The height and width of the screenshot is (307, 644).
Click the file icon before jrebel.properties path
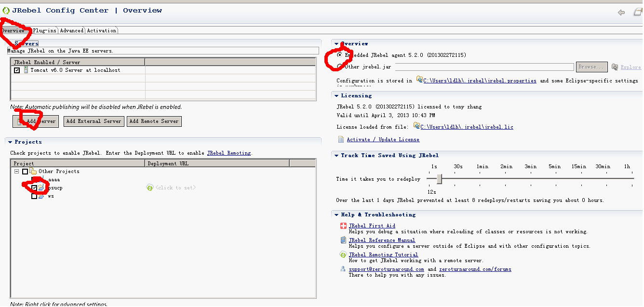418,80
